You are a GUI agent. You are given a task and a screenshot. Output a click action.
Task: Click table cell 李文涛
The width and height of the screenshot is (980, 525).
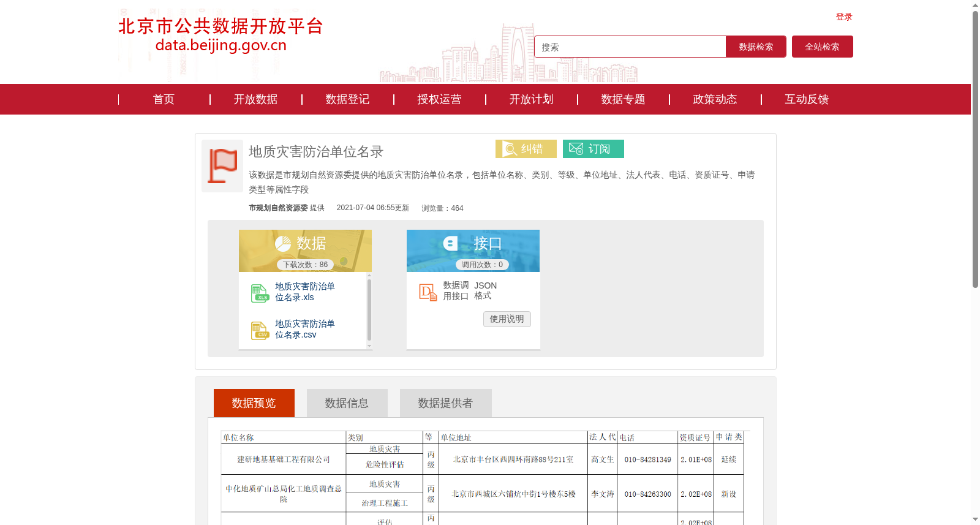603,494
